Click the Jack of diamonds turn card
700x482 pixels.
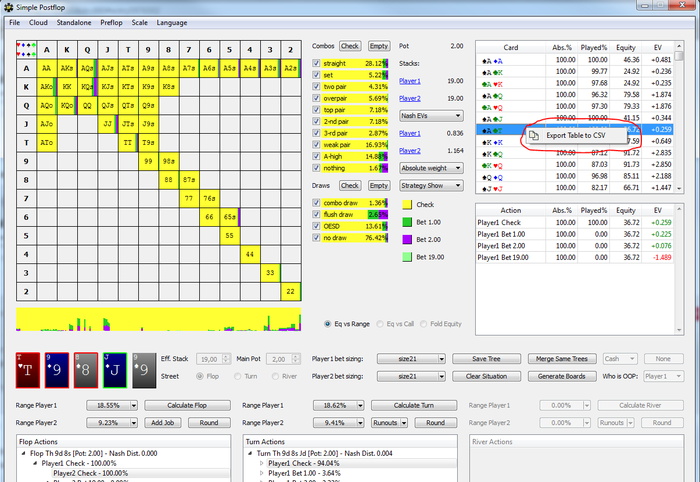click(115, 370)
